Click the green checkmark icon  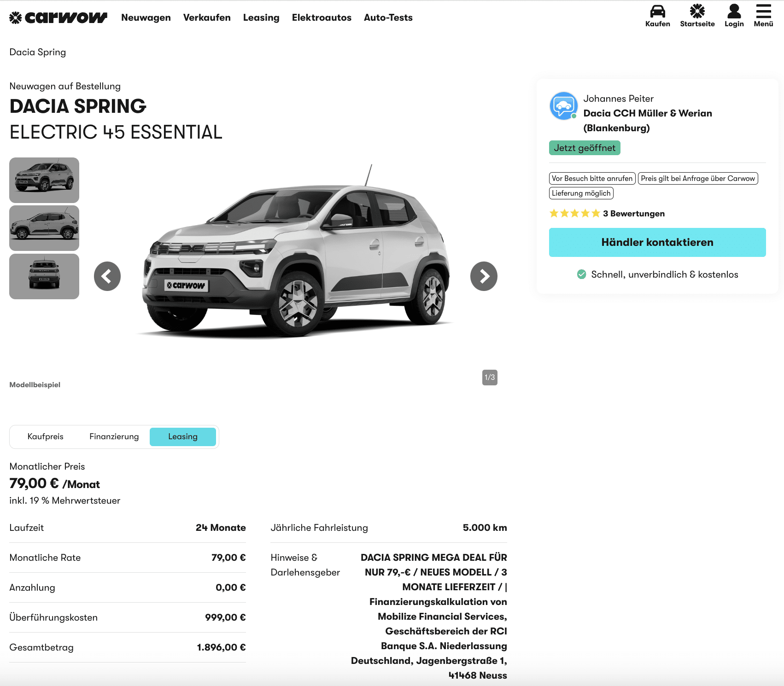pos(582,274)
